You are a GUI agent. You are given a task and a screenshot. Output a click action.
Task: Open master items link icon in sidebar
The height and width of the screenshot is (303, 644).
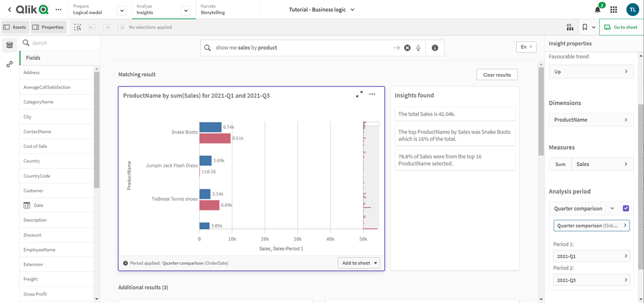click(10, 64)
